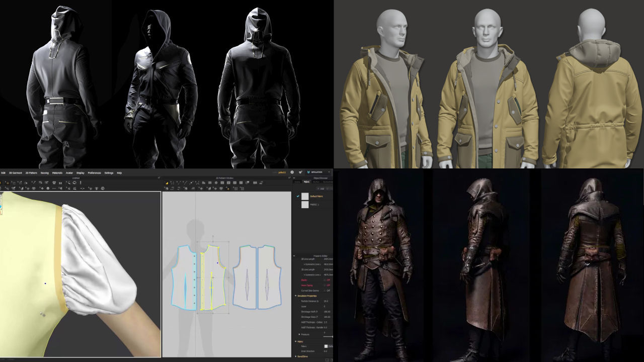The height and width of the screenshot is (362, 644).
Task: Toggle the Seam Taping checkbox
Action: 324,285
